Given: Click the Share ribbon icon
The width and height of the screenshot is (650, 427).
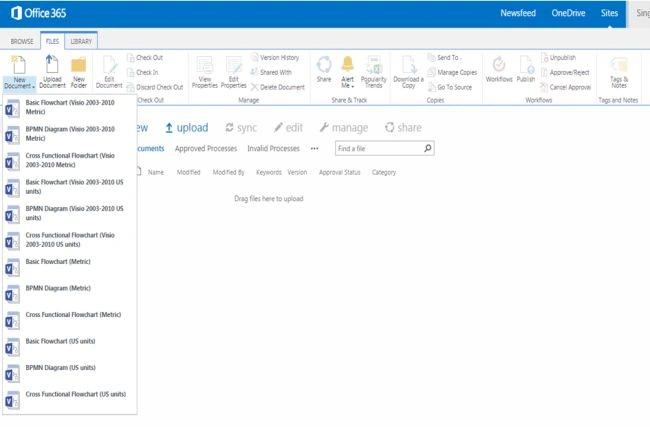Looking at the screenshot, I should pos(324,68).
